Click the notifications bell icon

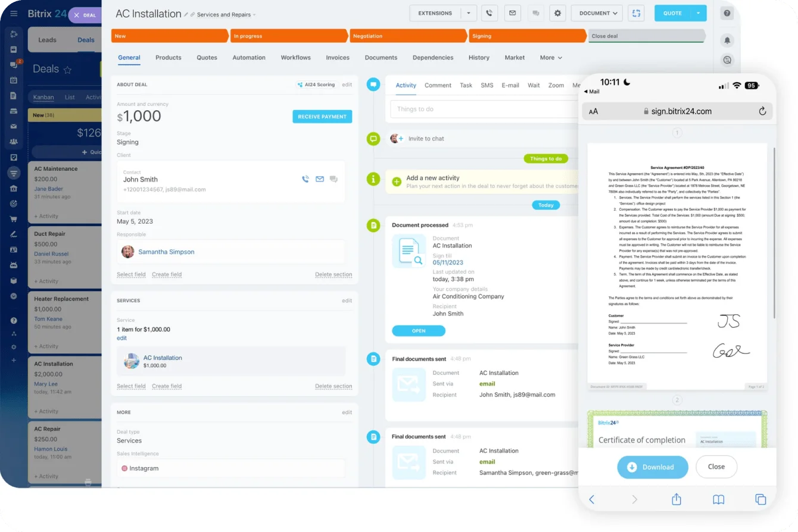coord(727,40)
